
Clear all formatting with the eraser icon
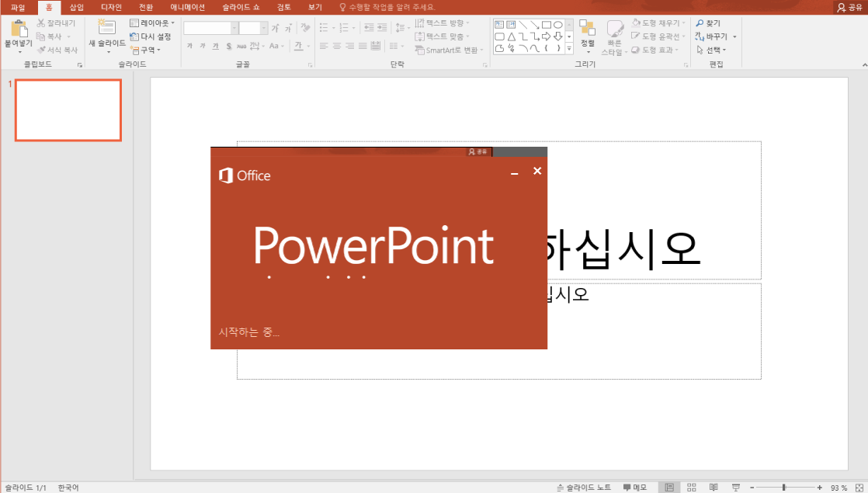(305, 28)
